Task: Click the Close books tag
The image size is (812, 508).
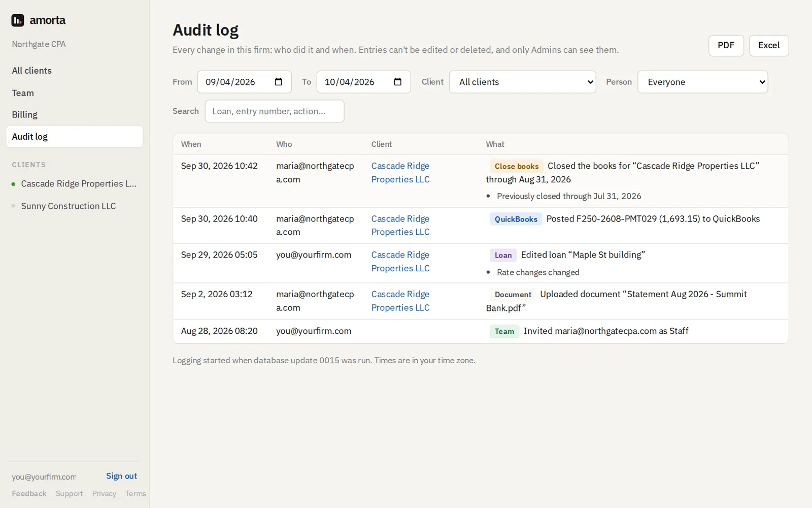Action: 517,166
